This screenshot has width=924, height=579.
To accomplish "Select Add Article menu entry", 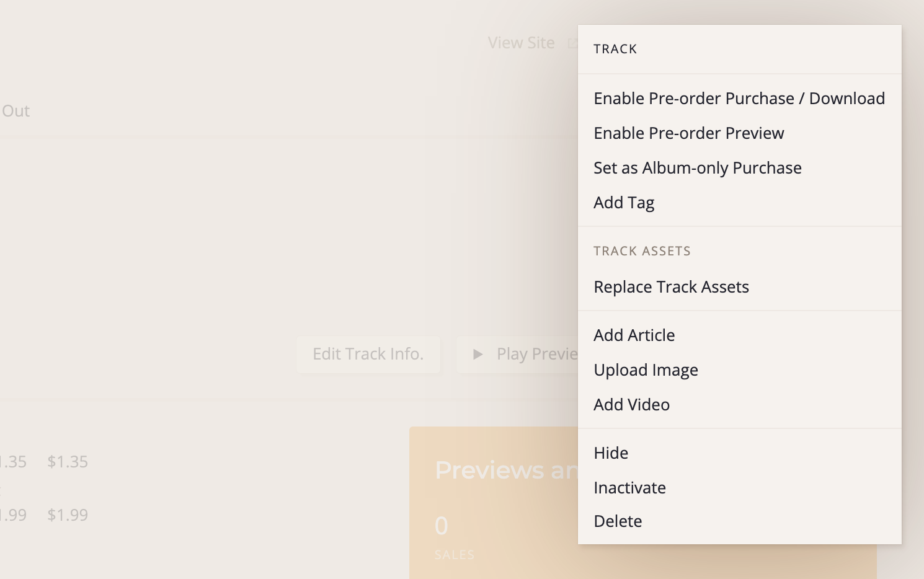I will (634, 335).
